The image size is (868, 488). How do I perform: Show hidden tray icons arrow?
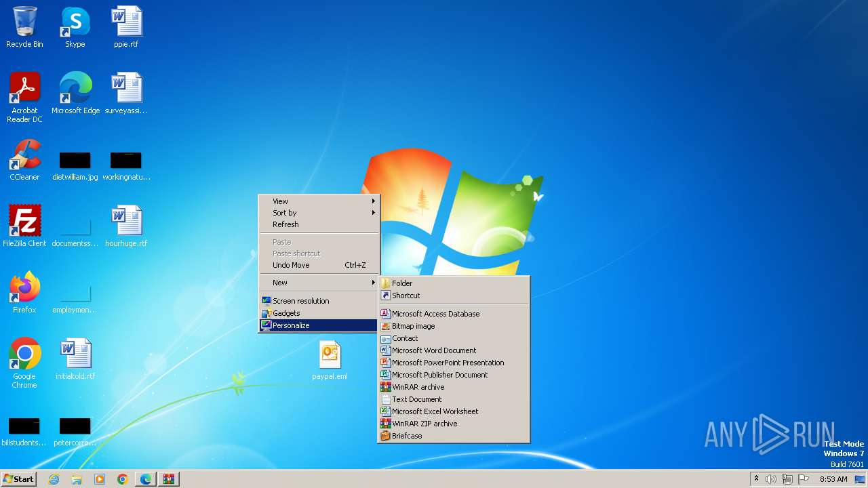(x=756, y=479)
